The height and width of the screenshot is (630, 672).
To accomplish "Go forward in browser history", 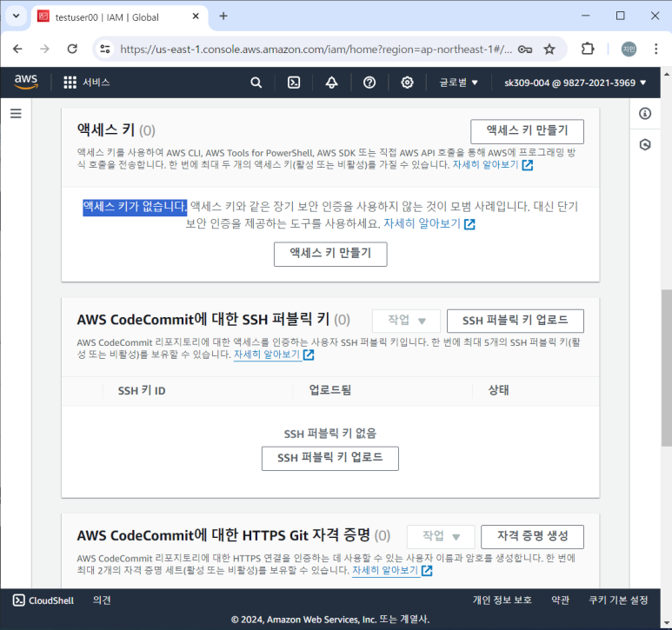I will click(44, 50).
